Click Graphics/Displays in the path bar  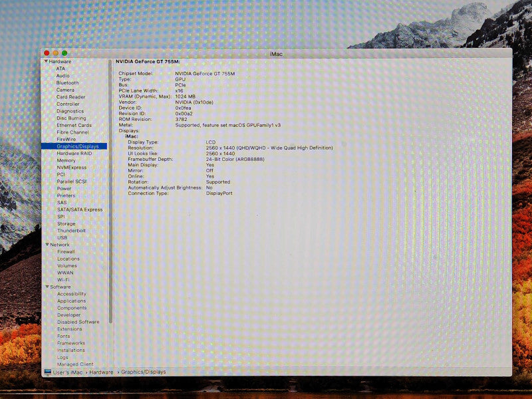144,372
